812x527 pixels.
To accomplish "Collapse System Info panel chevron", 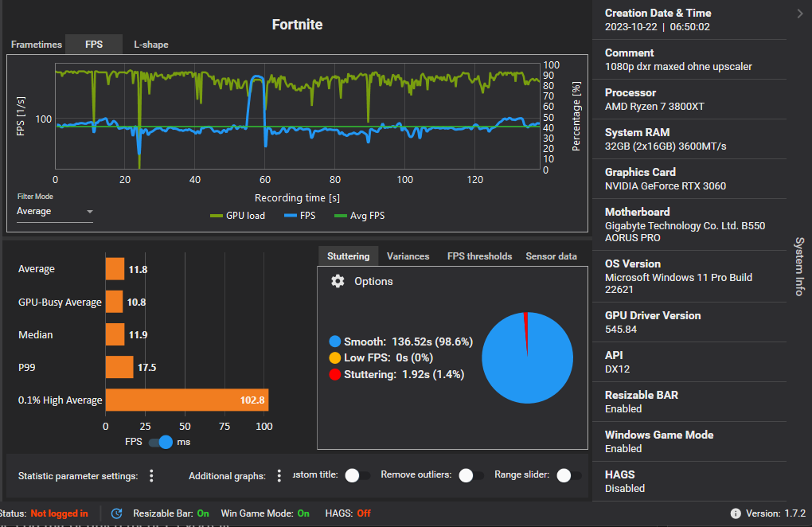I will tap(800, 14).
